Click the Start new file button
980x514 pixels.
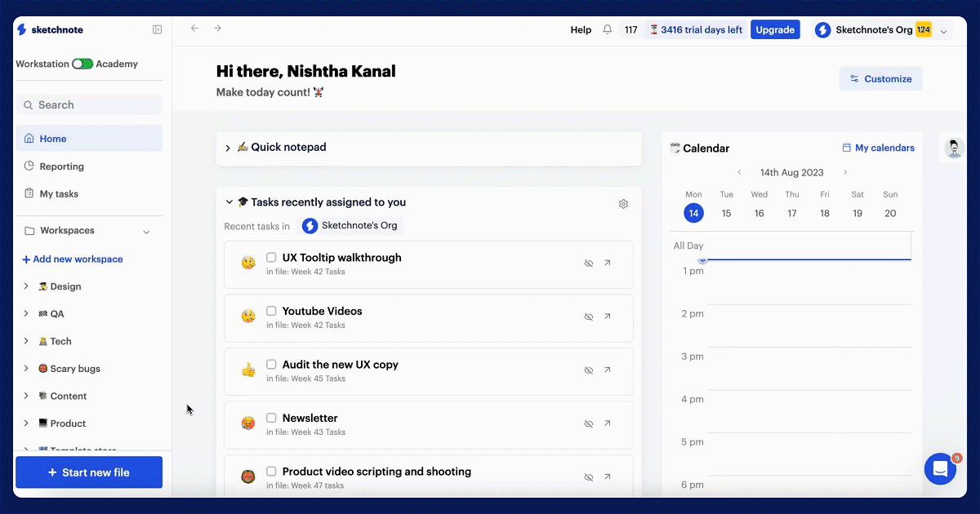[89, 472]
